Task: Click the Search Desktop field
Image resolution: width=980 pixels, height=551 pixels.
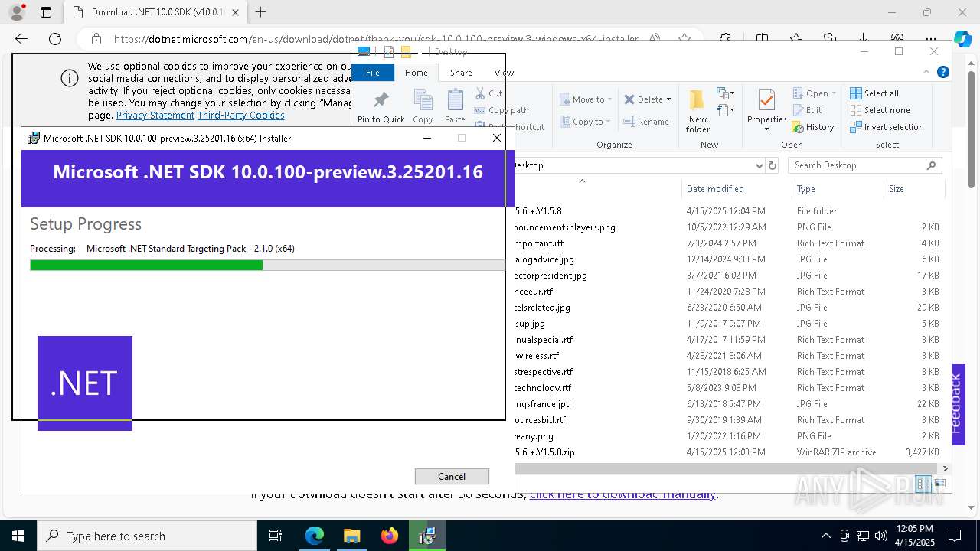Action: coord(864,165)
